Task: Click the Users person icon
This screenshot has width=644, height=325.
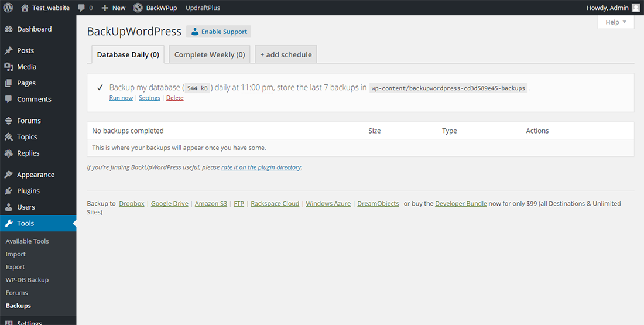Action: point(8,207)
